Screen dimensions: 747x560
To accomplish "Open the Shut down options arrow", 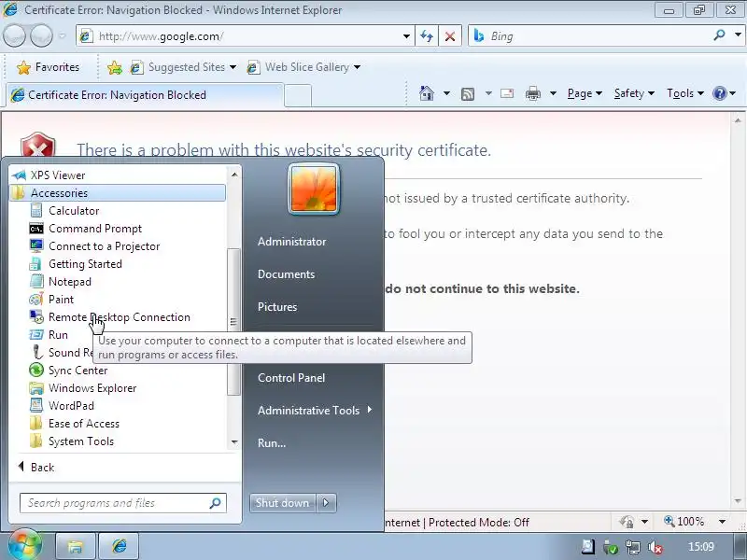I will tap(326, 503).
